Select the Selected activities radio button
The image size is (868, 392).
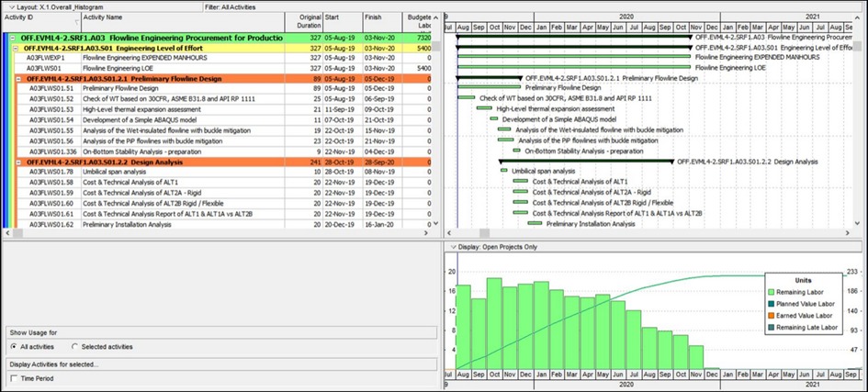click(74, 347)
